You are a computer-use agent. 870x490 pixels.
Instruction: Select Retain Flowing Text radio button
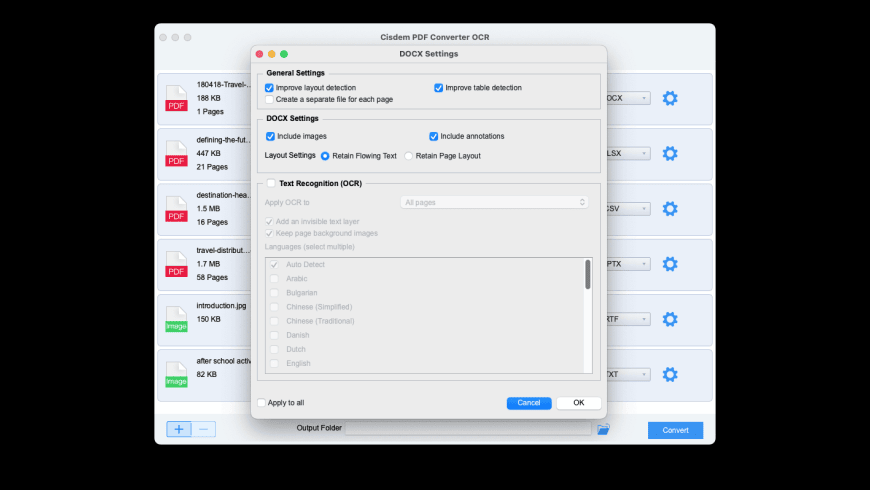point(325,156)
